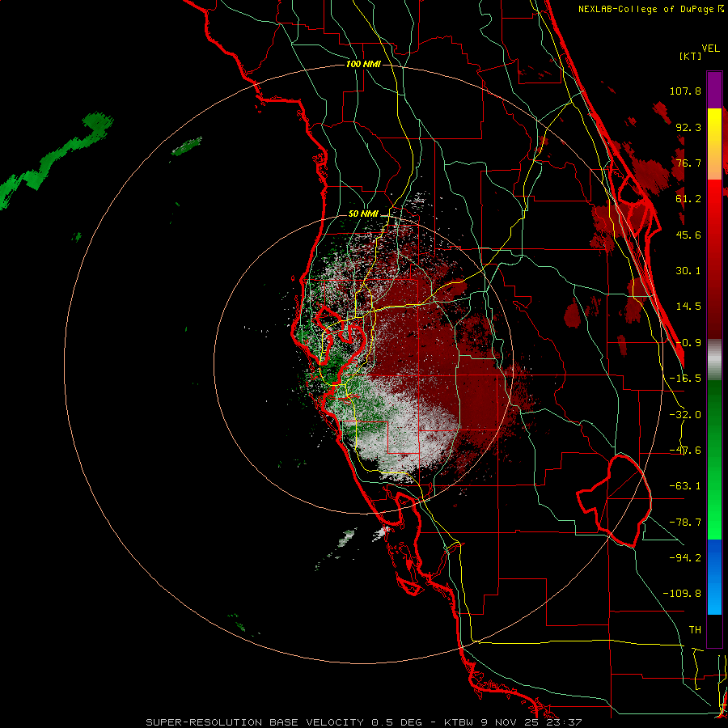
Task: Click the 50 NMI range ring label
Action: tap(363, 214)
